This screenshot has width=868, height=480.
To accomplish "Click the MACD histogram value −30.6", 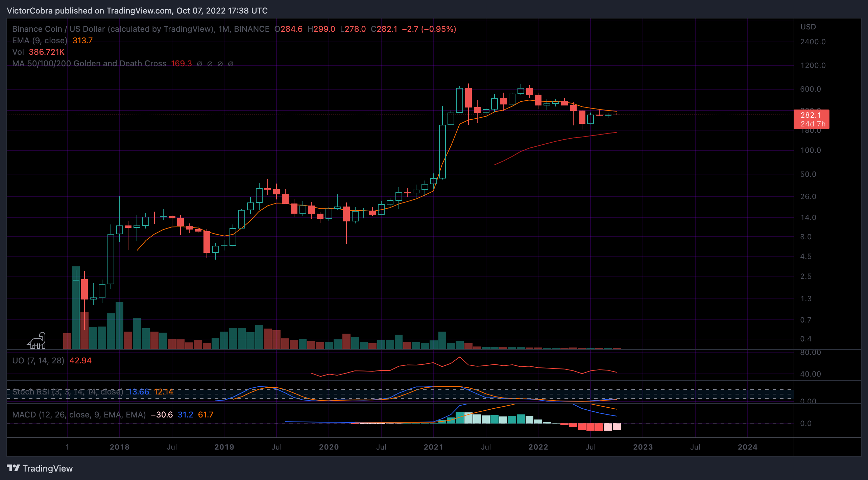I will coord(162,415).
